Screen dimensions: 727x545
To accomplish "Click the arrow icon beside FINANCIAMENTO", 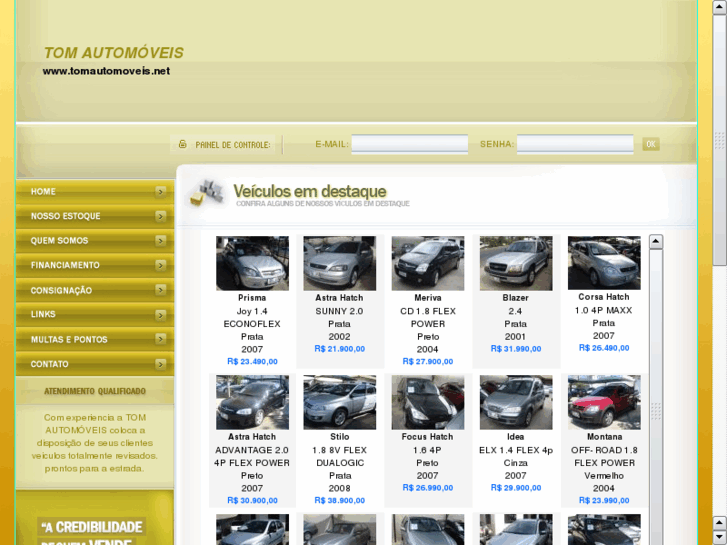I will pyautogui.click(x=160, y=265).
